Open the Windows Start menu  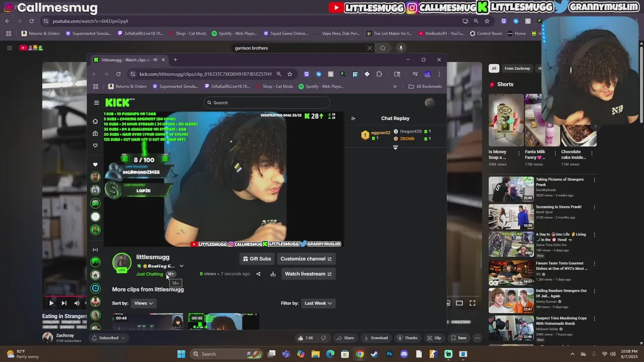click(181, 354)
